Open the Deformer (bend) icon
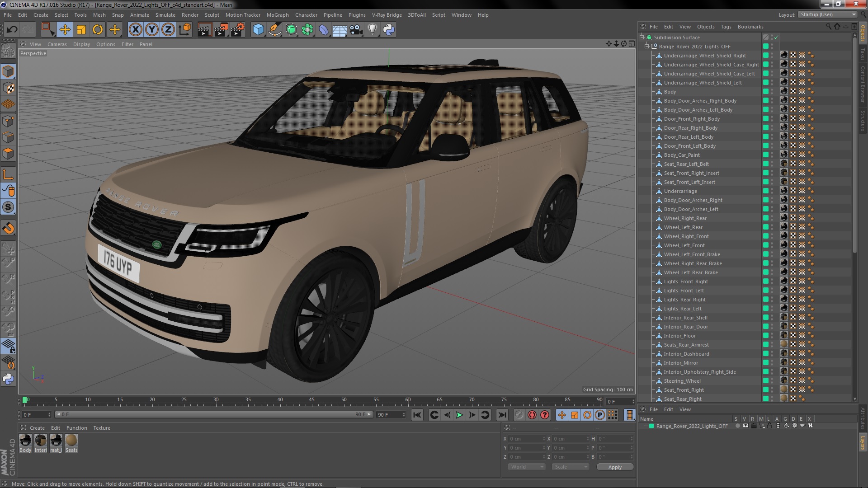This screenshot has height=488, width=868. (324, 30)
